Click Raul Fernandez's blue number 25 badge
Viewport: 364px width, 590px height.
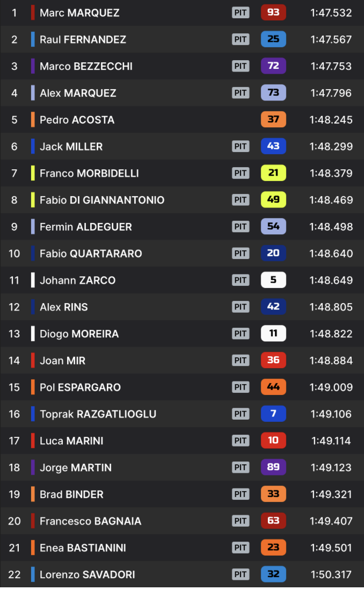pyautogui.click(x=273, y=39)
